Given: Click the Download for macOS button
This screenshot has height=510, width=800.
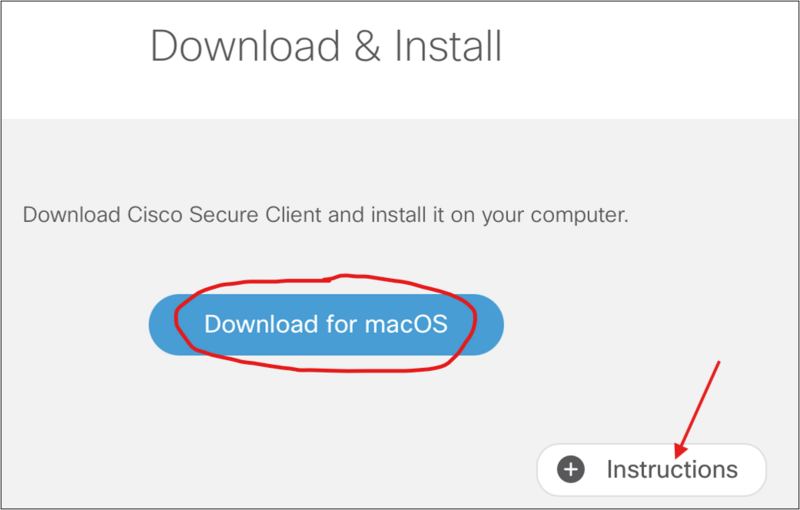Looking at the screenshot, I should pyautogui.click(x=325, y=325).
